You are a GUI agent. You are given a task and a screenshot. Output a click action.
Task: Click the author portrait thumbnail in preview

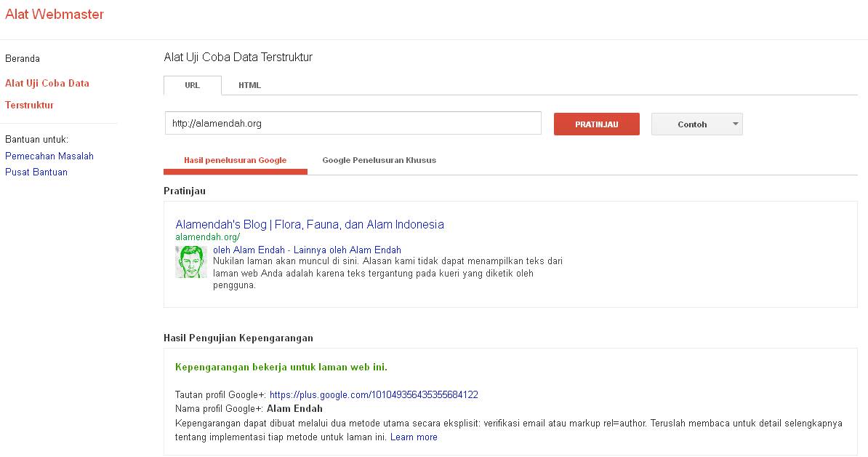191,262
